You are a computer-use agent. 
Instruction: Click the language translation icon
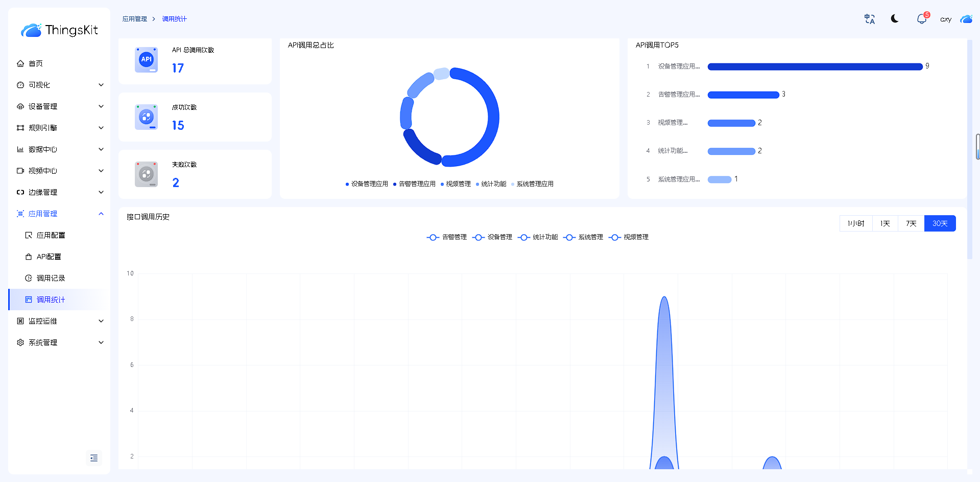[x=869, y=19]
